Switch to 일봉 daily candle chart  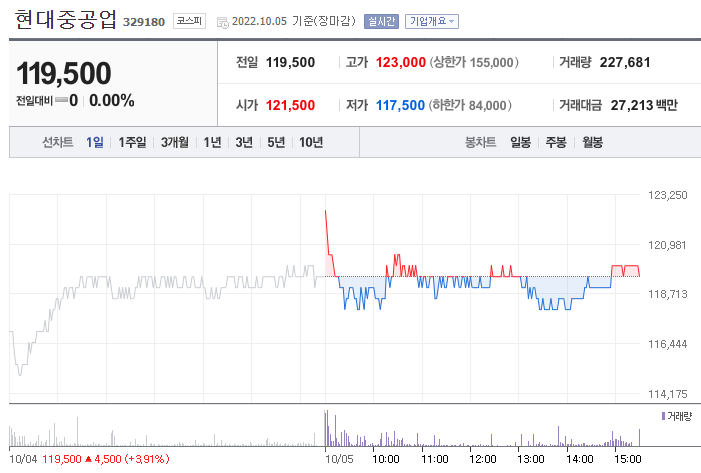coord(520,142)
